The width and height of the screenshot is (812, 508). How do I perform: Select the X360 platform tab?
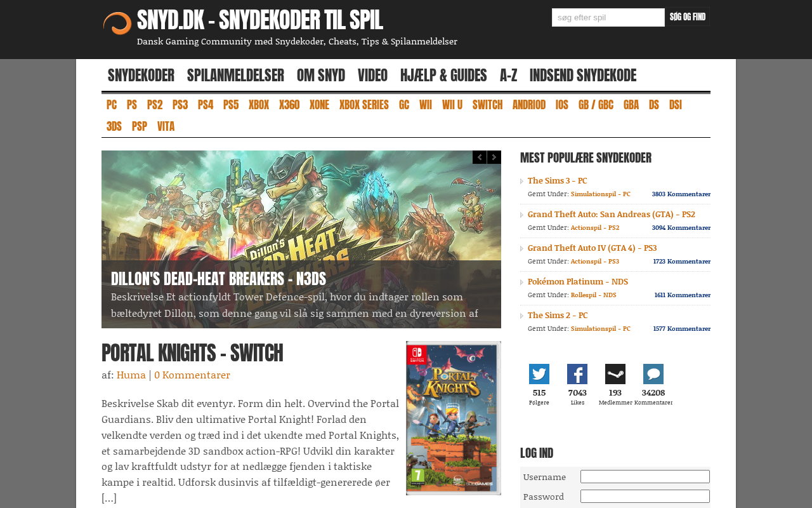point(289,105)
